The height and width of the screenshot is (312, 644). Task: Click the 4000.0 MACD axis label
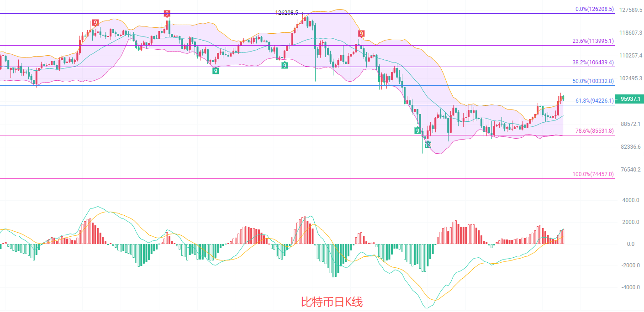coord(630,200)
